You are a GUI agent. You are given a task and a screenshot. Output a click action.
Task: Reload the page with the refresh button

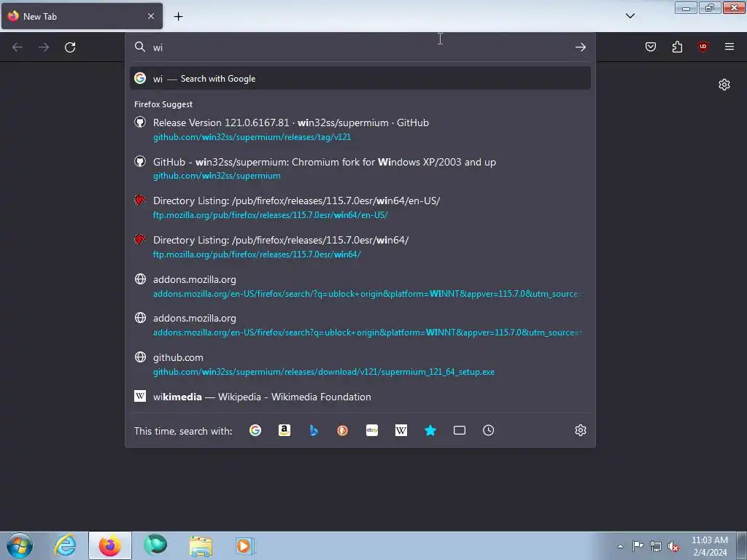[x=70, y=47]
